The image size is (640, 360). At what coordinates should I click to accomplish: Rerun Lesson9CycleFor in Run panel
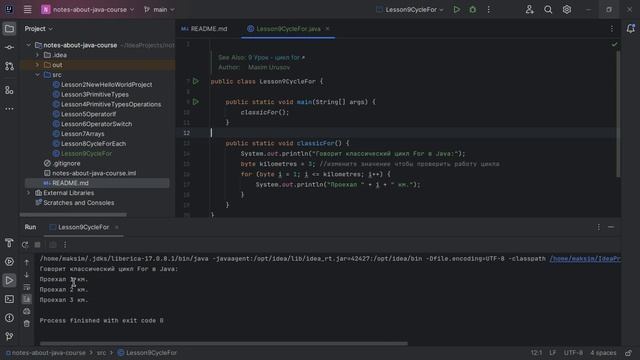(25, 244)
